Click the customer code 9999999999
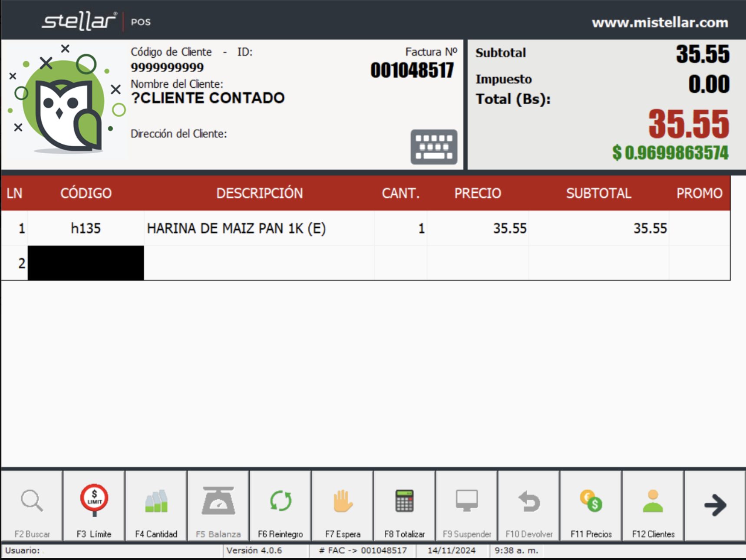746x560 pixels. click(167, 67)
